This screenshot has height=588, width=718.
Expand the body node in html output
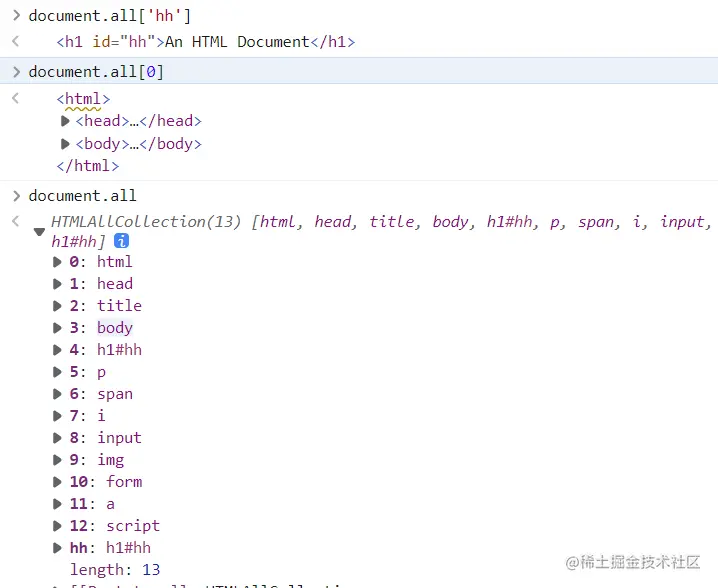(x=65, y=144)
